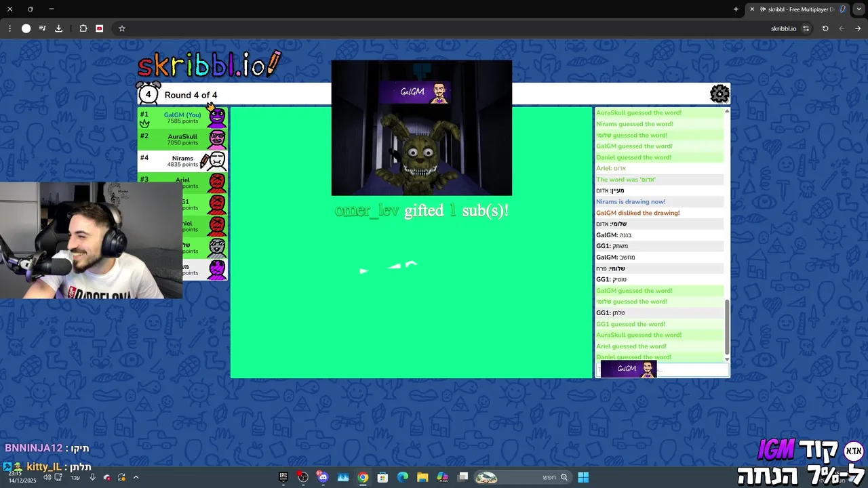The height and width of the screenshot is (488, 868).
Task: Click 'Nirams is drawing now!' chat message
Action: tap(631, 202)
